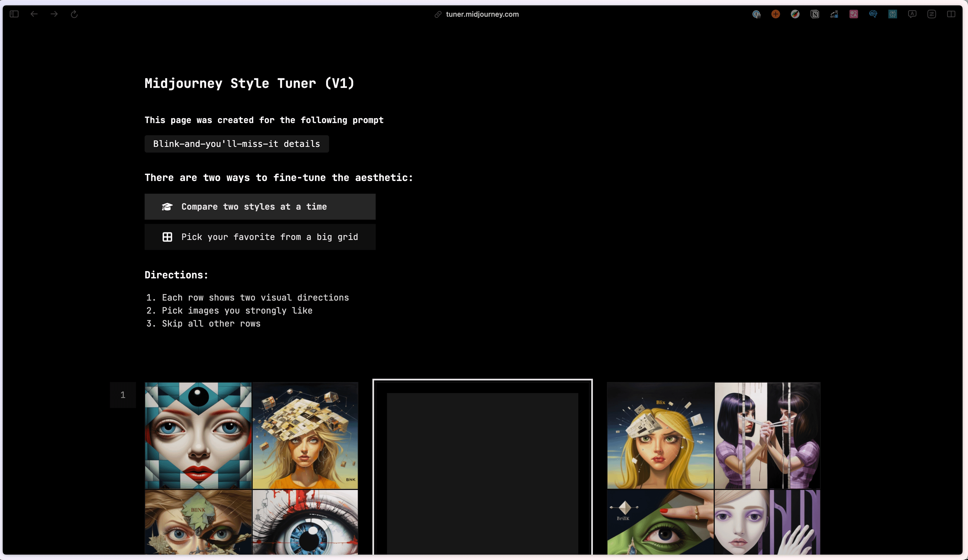The image size is (968, 560).
Task: Click the teal Perplexity extension icon
Action: point(892,14)
